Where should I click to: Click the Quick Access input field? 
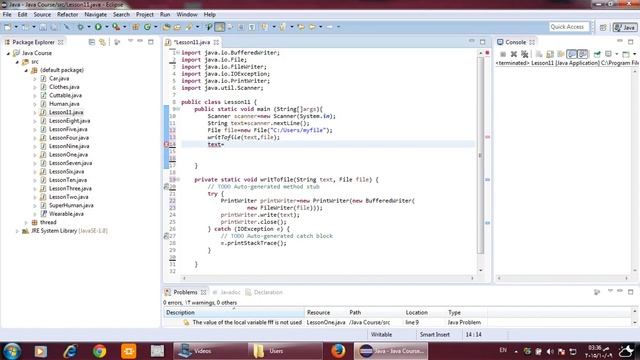(569, 27)
